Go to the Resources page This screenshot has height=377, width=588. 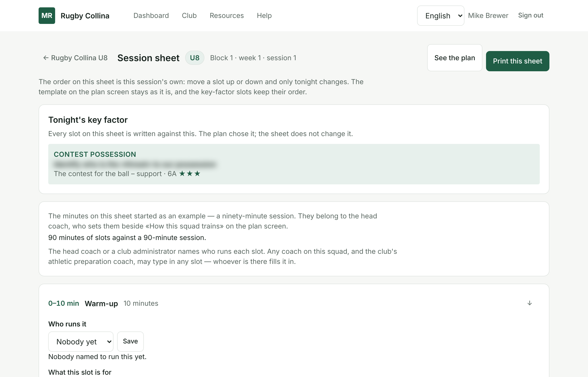click(227, 16)
